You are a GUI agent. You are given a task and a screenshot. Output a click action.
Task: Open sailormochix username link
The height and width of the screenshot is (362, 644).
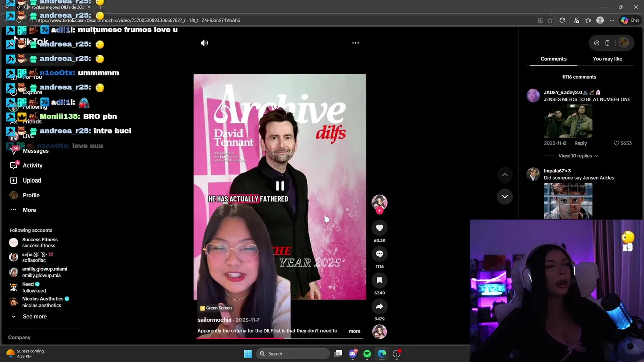point(214,320)
